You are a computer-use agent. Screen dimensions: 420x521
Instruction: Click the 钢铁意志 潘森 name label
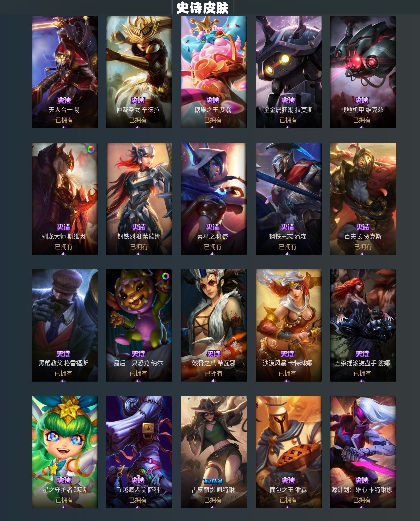288,236
